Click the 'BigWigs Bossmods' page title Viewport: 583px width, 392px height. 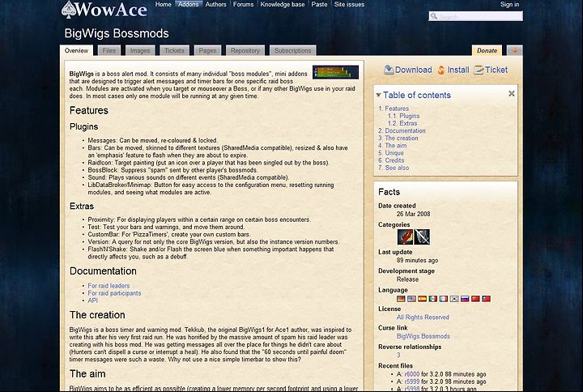coord(117,33)
